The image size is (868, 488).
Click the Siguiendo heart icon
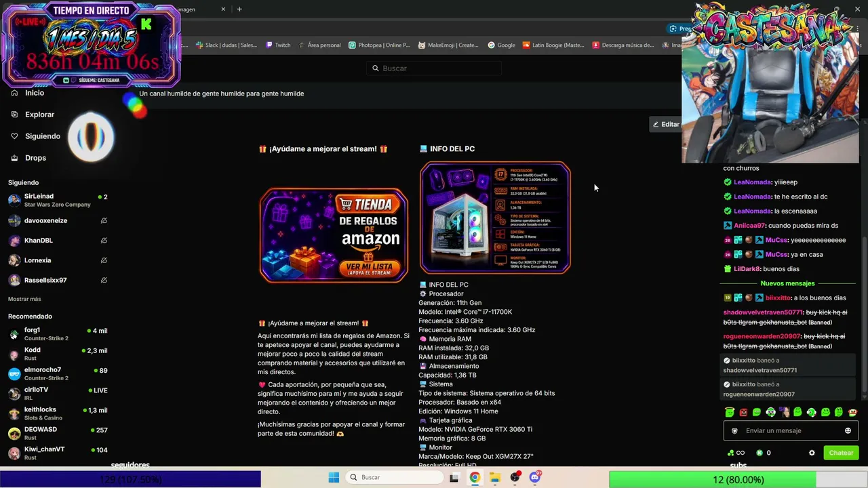tap(14, 136)
